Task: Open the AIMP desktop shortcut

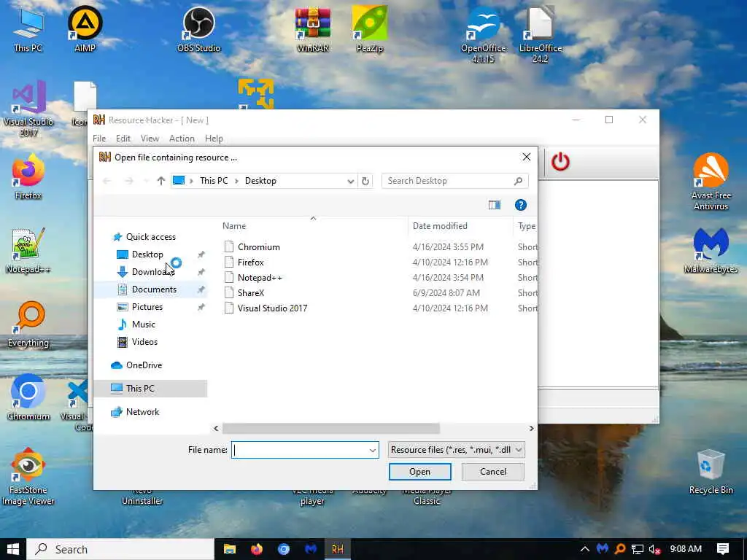Action: 85,28
